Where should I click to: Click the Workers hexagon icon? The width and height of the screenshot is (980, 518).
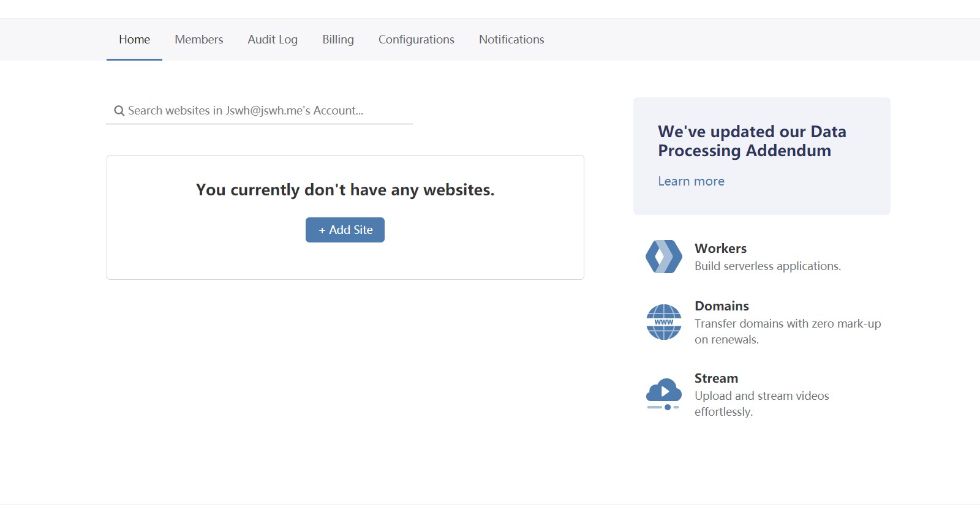(x=664, y=257)
